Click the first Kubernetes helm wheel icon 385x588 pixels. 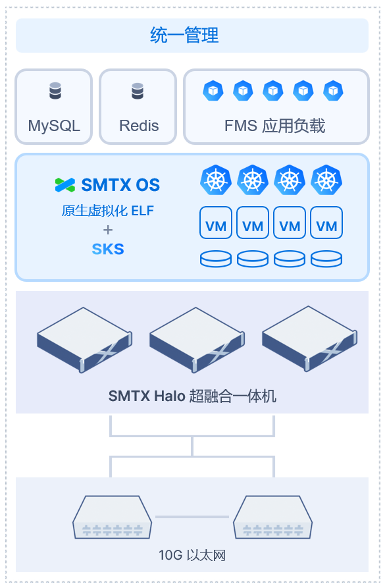(216, 180)
